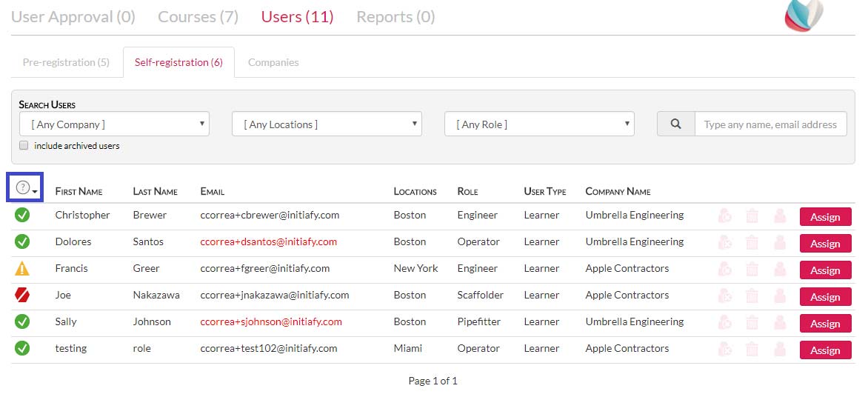Click the trash delete icon in Joe Nakazawa's row
The height and width of the screenshot is (397, 868).
pos(752,296)
